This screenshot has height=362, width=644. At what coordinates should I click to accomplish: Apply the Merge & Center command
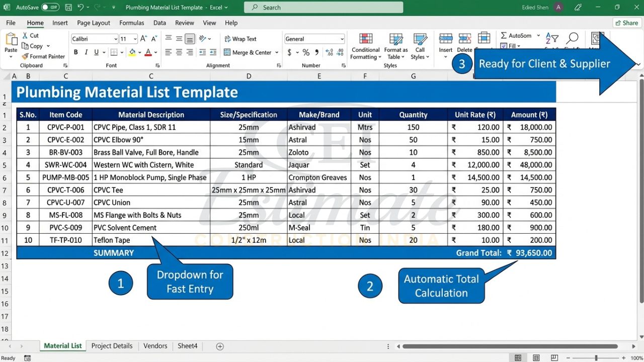[251, 52]
